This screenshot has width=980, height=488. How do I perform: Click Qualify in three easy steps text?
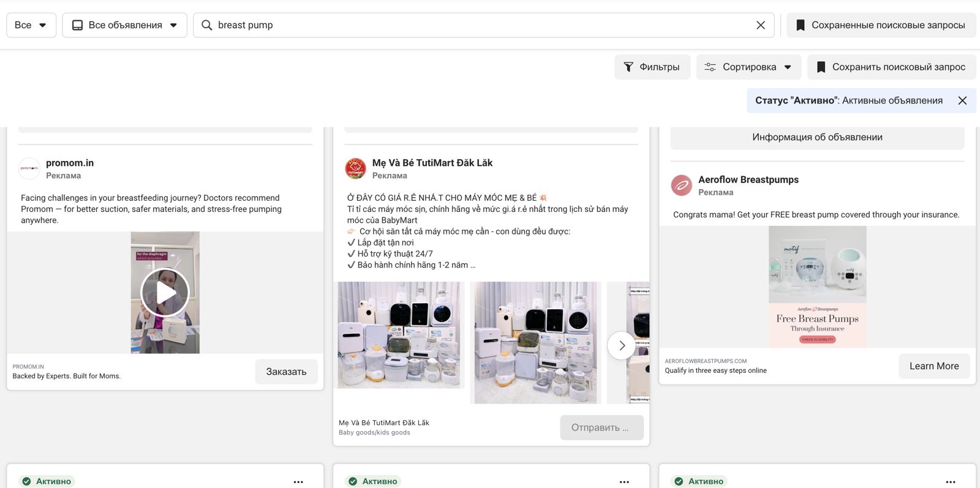coord(715,370)
